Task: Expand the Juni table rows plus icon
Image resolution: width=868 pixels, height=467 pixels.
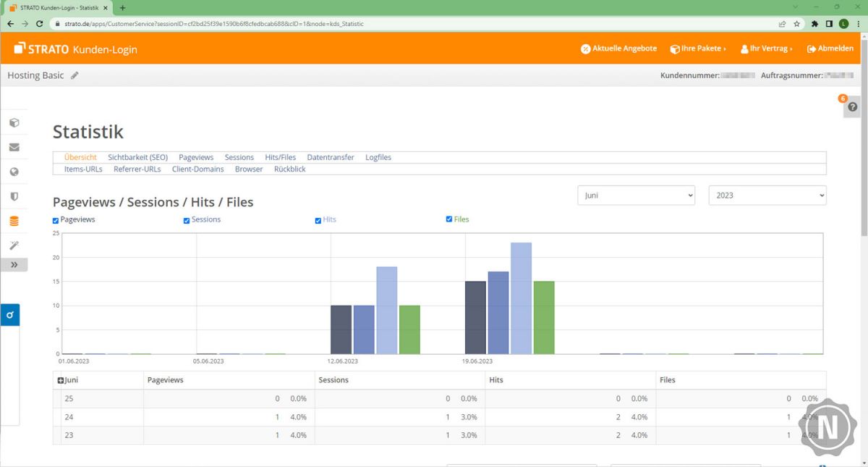Action: tap(61, 380)
